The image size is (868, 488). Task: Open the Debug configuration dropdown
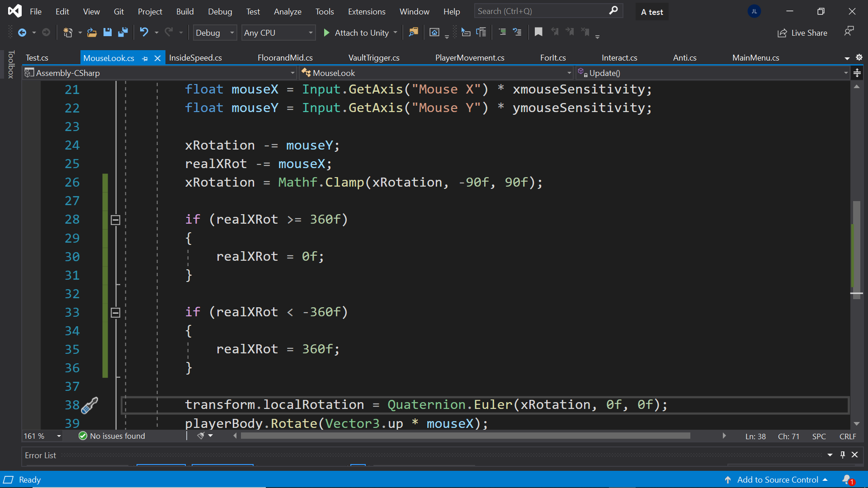215,33
